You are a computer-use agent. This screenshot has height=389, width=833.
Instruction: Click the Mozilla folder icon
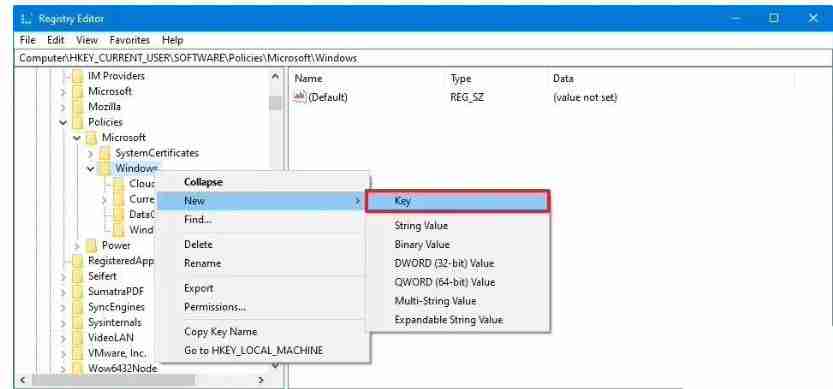(78, 107)
